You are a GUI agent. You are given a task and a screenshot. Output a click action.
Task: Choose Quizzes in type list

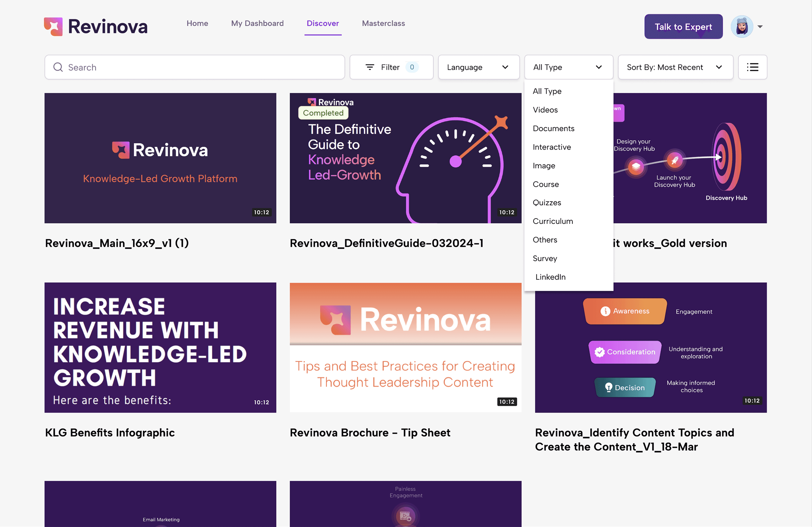pos(547,203)
